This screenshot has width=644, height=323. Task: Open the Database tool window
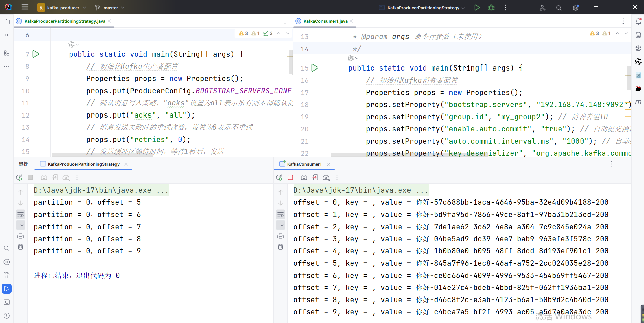coord(638,35)
